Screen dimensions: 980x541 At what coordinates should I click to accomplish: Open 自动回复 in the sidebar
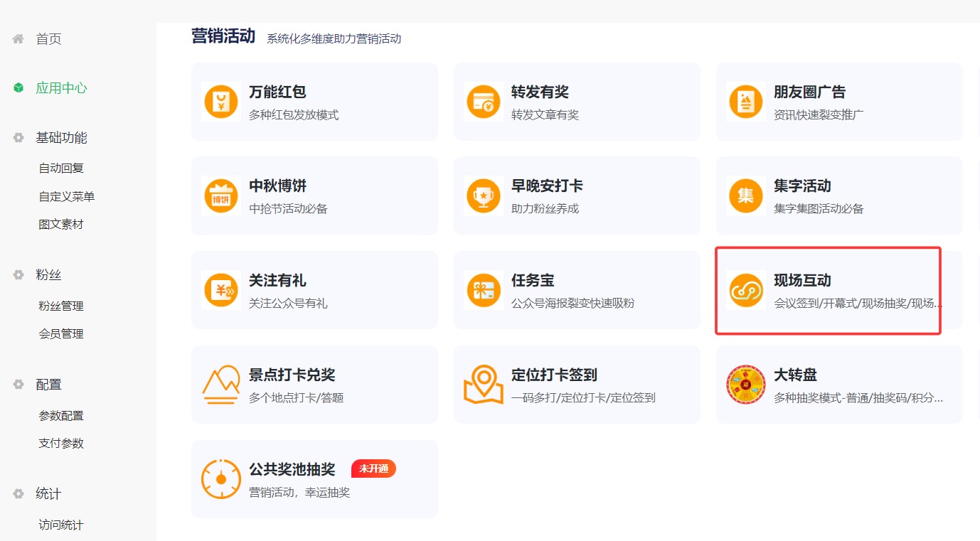click(x=61, y=168)
